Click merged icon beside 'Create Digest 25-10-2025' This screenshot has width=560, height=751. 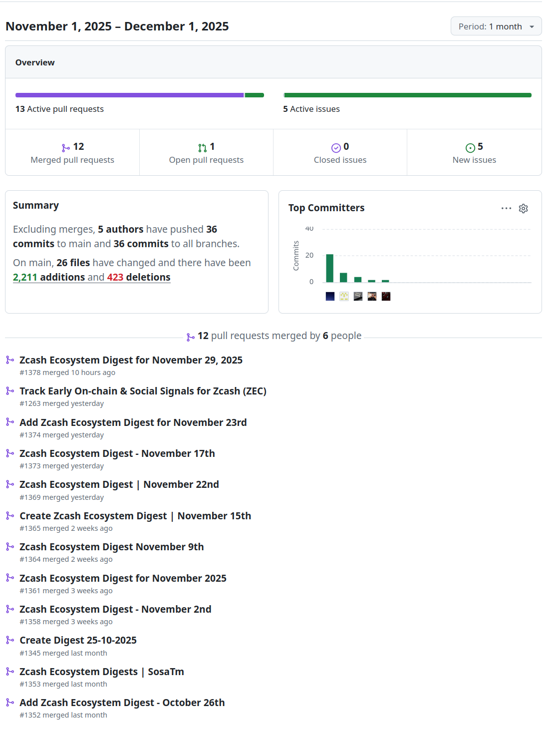pos(10,640)
